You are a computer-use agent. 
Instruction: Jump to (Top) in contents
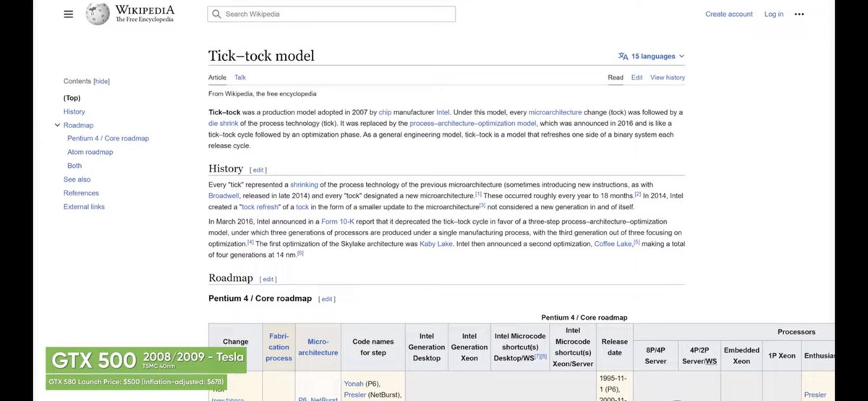pos(72,98)
